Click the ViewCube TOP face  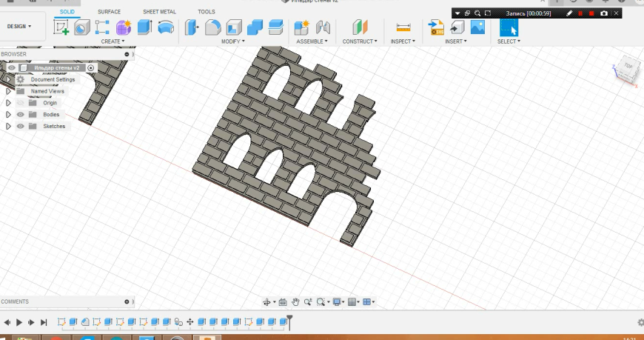click(x=628, y=66)
